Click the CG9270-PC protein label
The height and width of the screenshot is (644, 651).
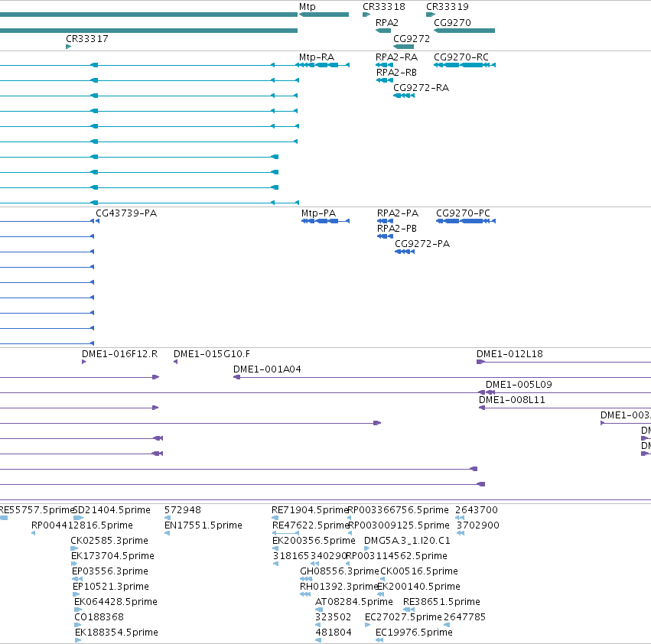[x=463, y=213]
